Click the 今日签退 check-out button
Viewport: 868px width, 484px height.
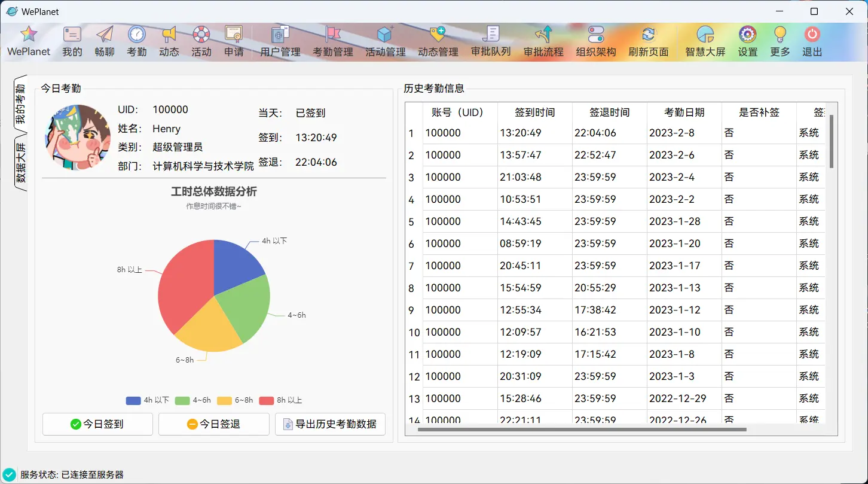point(214,424)
